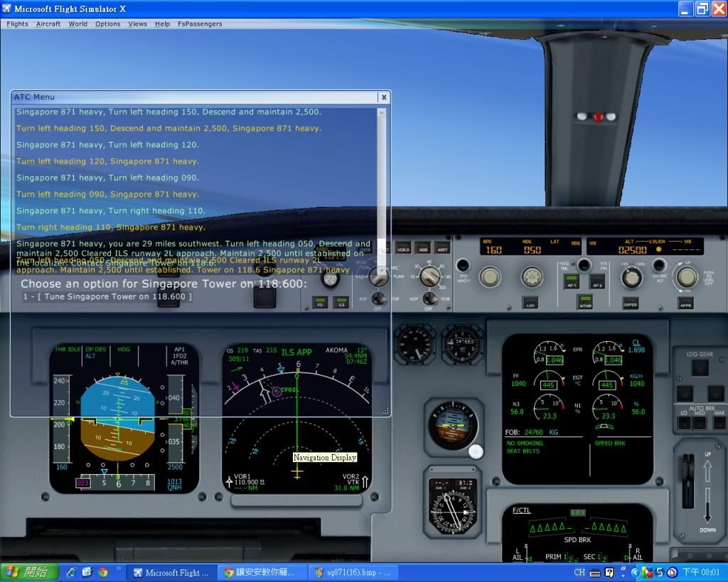Flip the right ADF/VOR selector switch

(x=430, y=298)
